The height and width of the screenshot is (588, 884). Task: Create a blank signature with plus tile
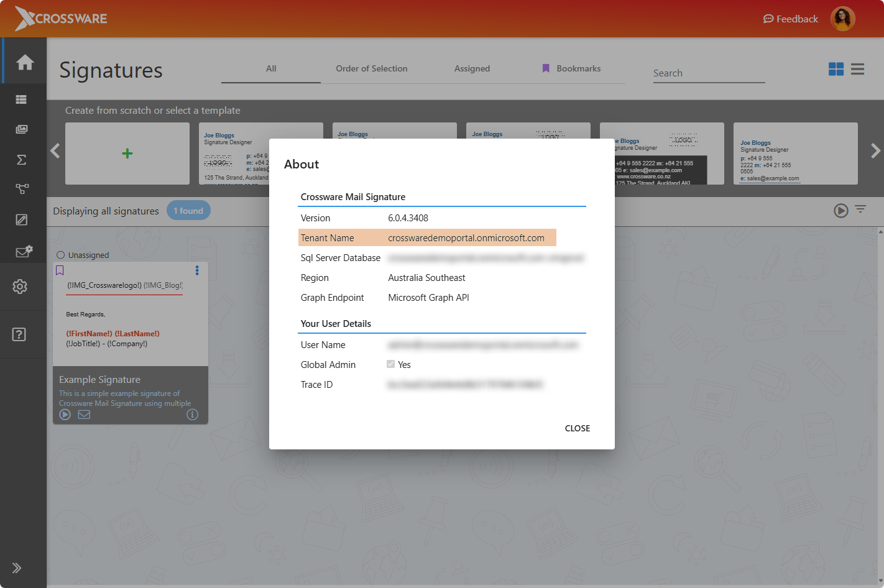[127, 154]
